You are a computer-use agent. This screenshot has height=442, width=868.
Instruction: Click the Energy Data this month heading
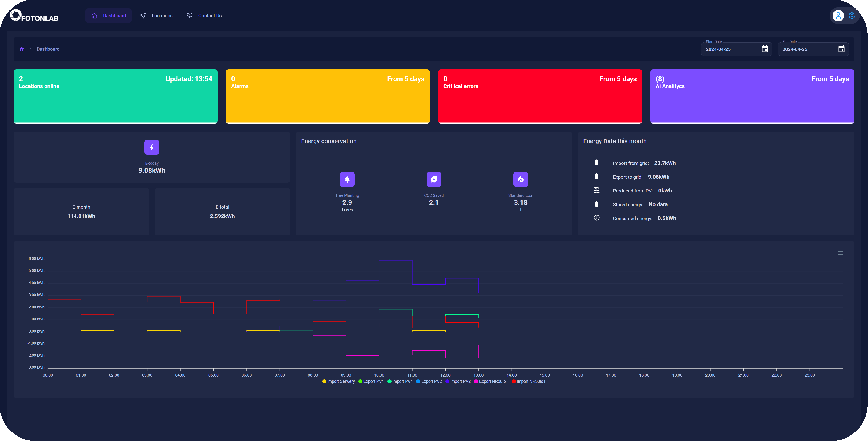[x=615, y=141]
